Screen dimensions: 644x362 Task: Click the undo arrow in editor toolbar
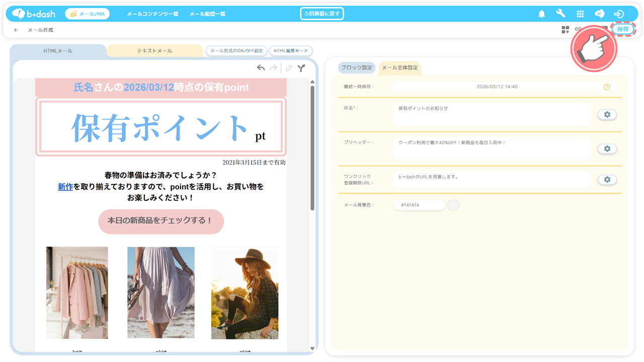pos(261,68)
